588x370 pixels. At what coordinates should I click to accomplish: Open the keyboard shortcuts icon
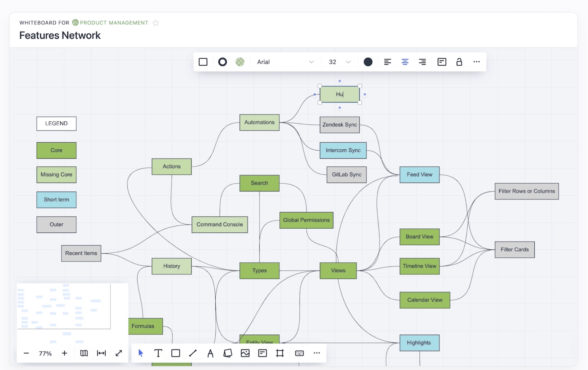[x=299, y=353]
